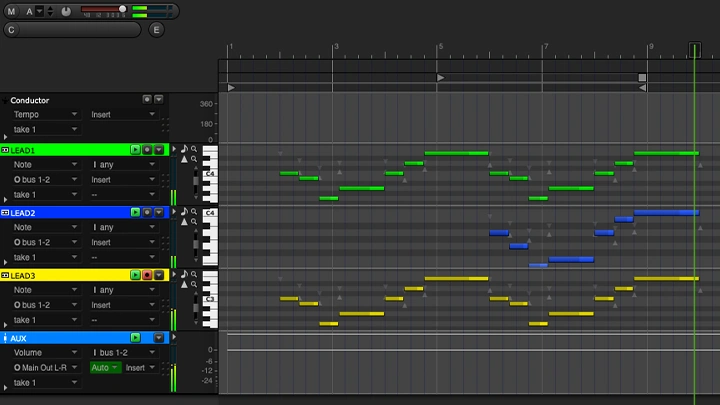
Task: Open the LEAD1 'take 1' dropdown
Action: tap(45, 195)
